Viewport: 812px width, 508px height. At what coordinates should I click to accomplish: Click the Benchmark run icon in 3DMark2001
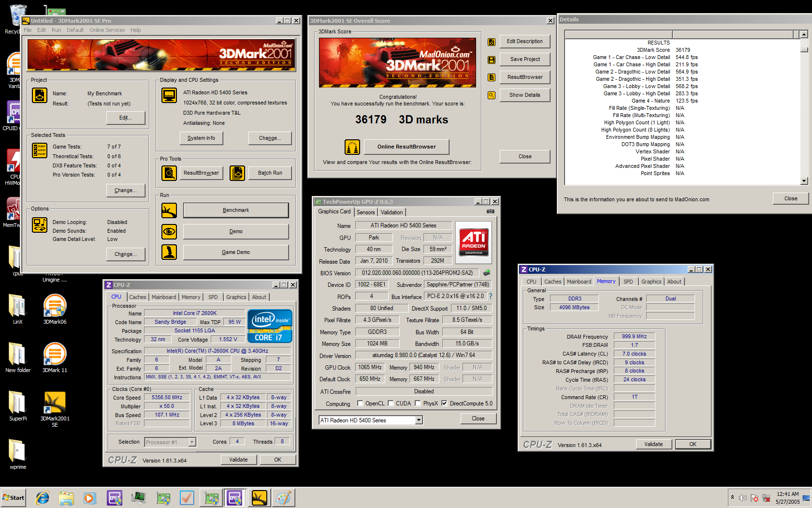[x=169, y=210]
